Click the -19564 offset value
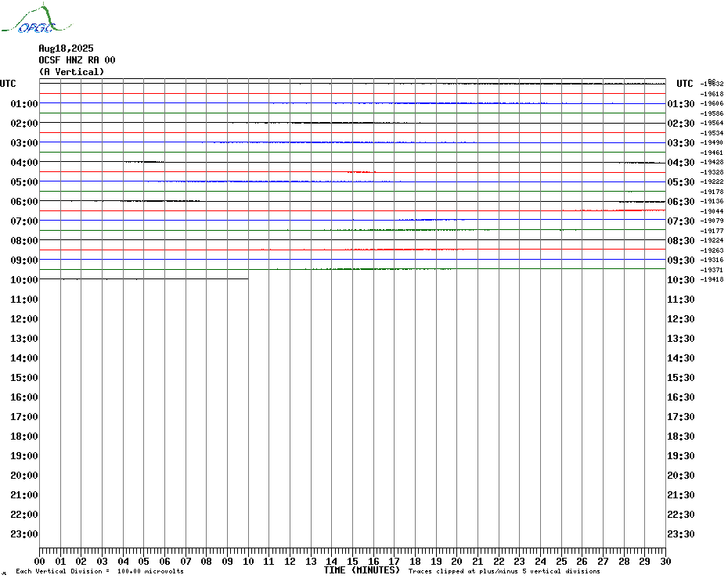This screenshot has height=582, width=728. click(x=712, y=123)
